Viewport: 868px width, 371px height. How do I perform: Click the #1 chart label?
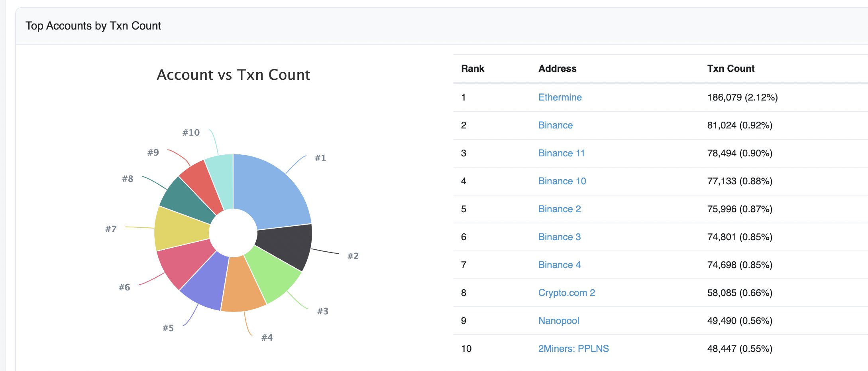tap(320, 158)
